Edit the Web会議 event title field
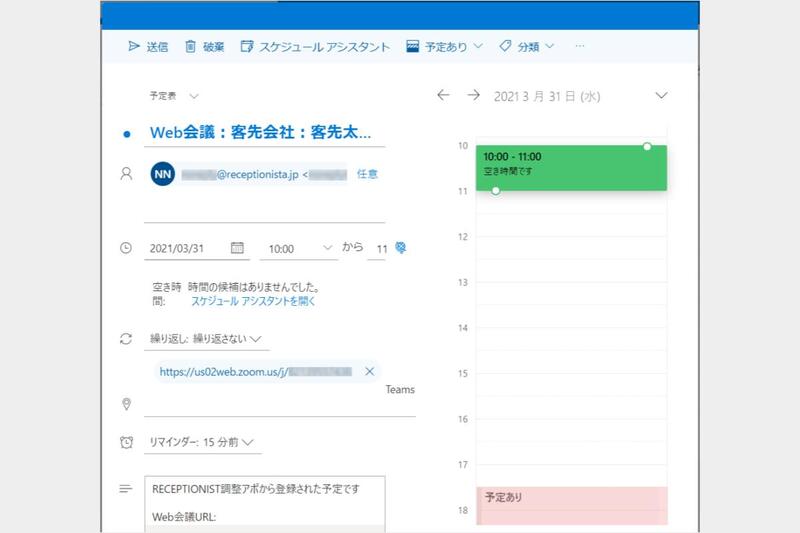Image resolution: width=800 pixels, height=533 pixels. tap(264, 133)
